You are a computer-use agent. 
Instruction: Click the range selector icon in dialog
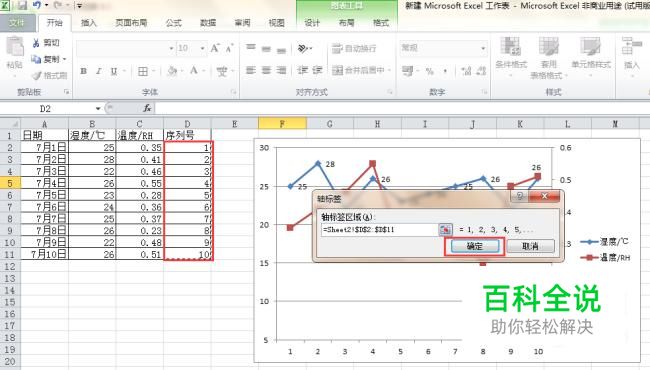coord(445,230)
